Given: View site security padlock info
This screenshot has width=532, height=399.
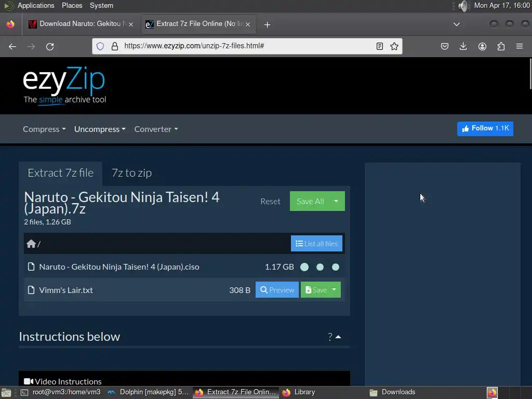Looking at the screenshot, I should pos(115,46).
